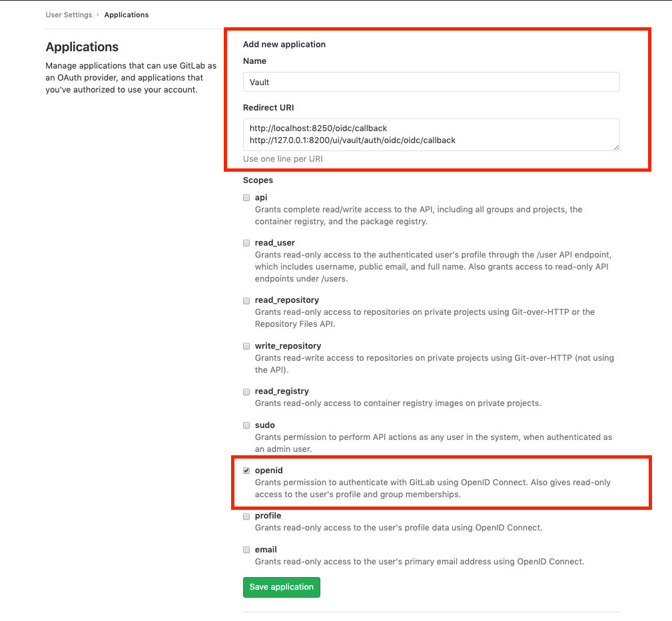Click the Name field containing Vault
672x621 pixels.
[x=432, y=82]
